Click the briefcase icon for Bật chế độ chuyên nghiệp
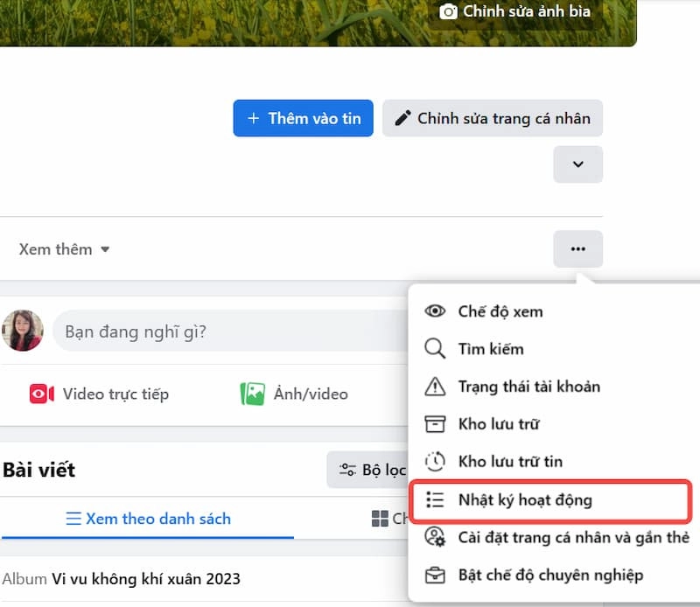The height and width of the screenshot is (607, 700). point(435,575)
